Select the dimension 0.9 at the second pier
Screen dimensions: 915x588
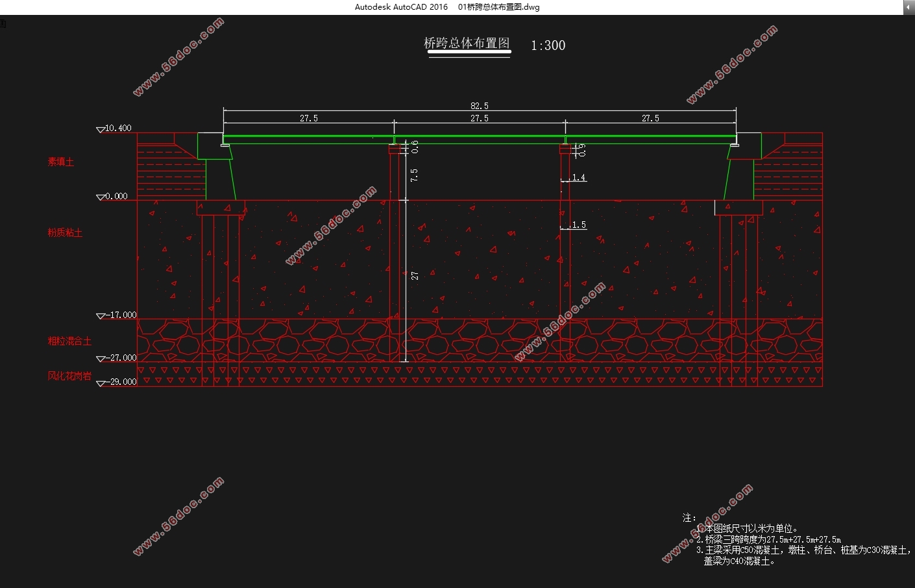(581, 150)
